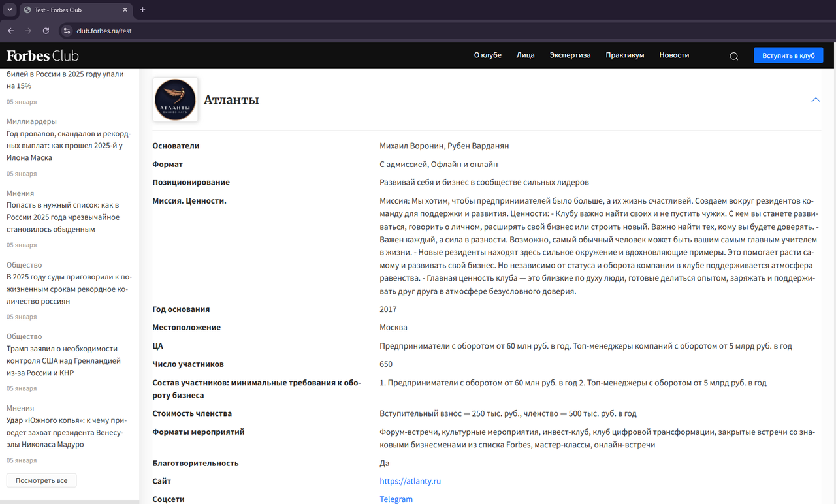This screenshot has width=836, height=504.
Task: Open the Экспертиза menu item
Action: [570, 55]
